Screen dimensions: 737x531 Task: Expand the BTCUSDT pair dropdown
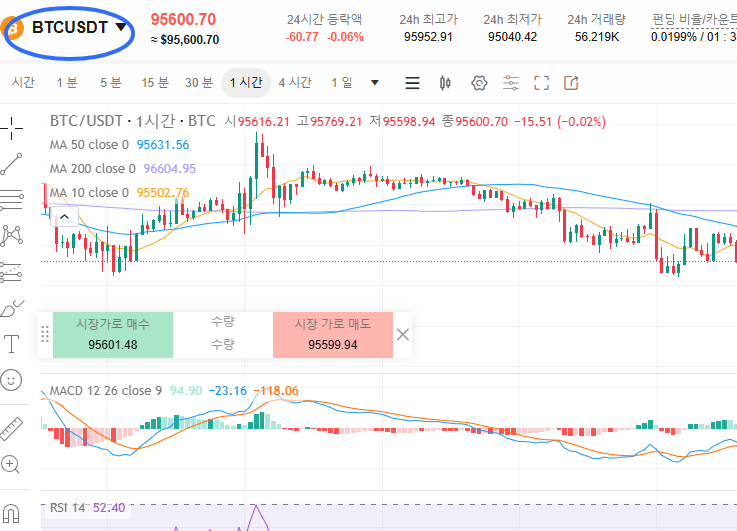pos(121,27)
